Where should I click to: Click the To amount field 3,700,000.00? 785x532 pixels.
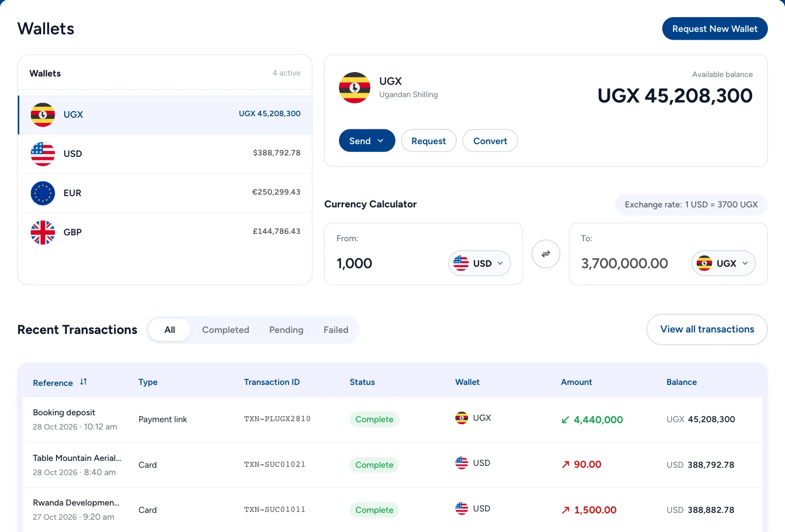[x=625, y=263]
